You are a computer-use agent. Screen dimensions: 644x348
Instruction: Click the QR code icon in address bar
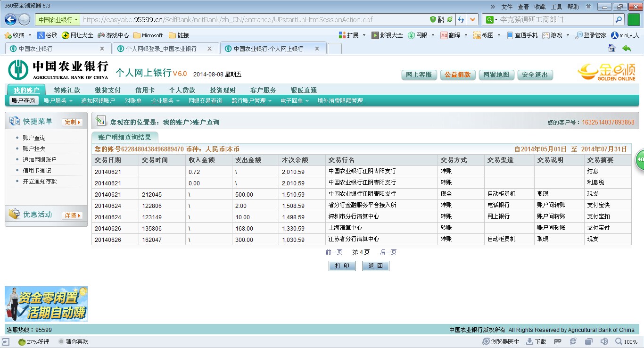tap(441, 20)
